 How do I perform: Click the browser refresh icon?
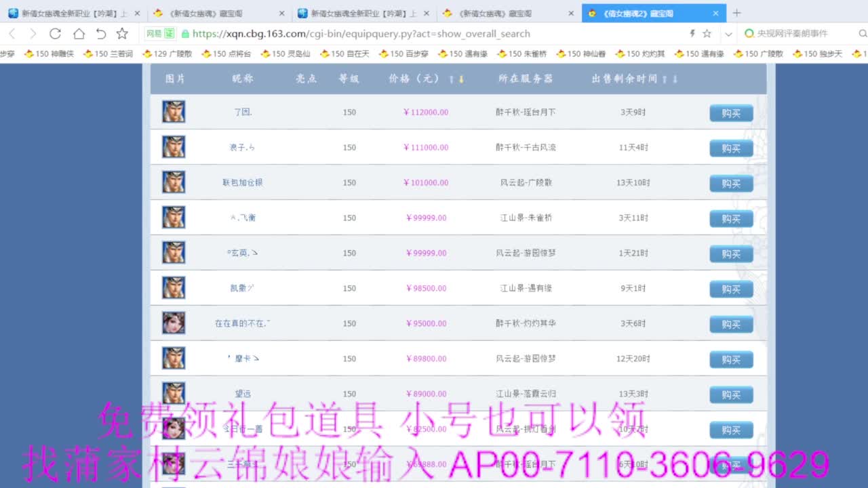(56, 33)
